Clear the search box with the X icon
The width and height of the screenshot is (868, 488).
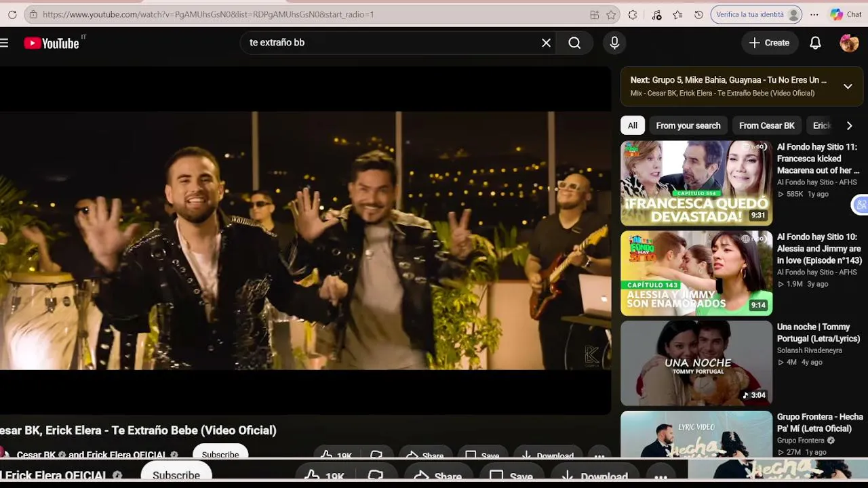pos(546,43)
